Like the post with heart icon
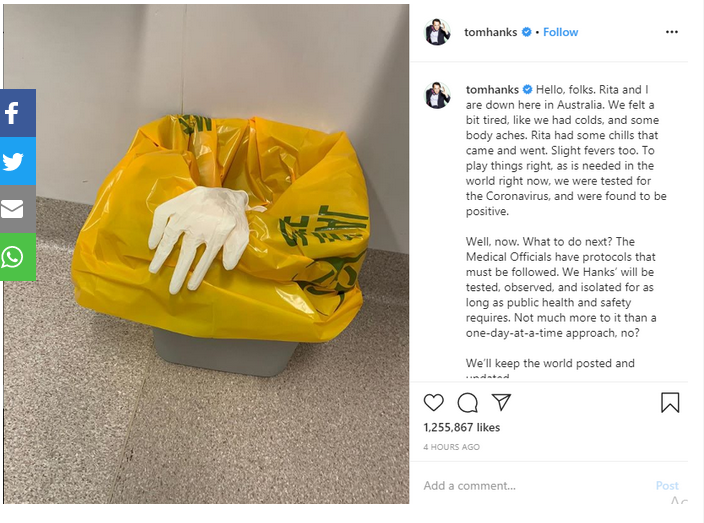The width and height of the screenshot is (704, 523). 434,403
